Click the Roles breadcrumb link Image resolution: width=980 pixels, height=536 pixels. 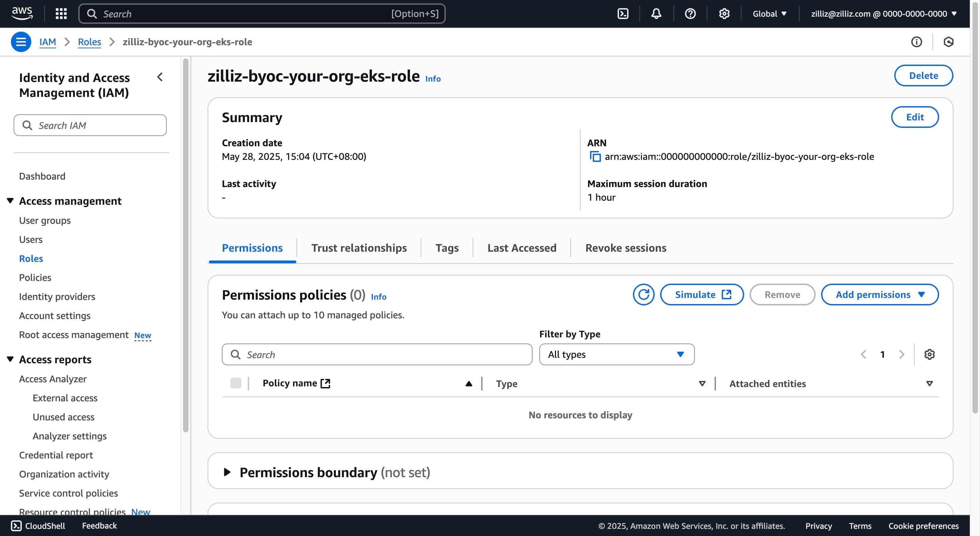coord(89,42)
